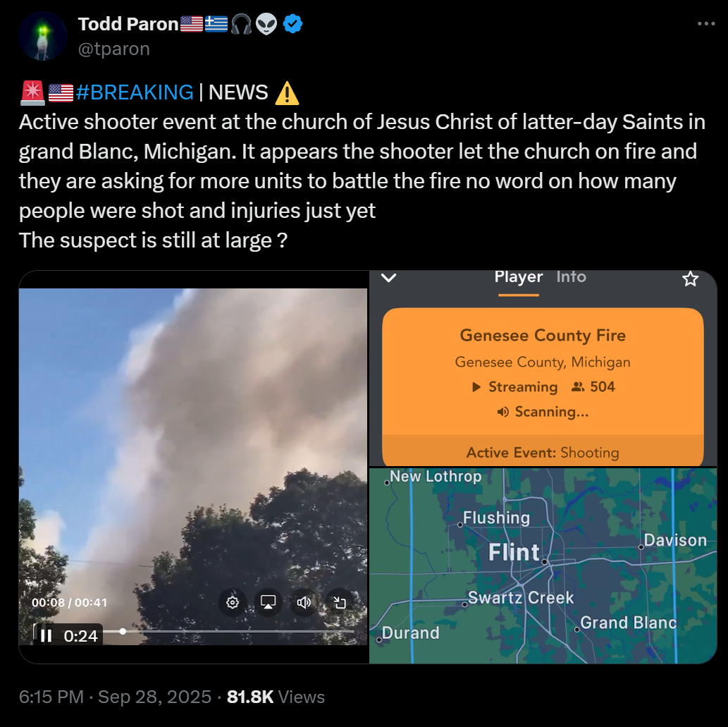Open the three-dot more options menu

[x=705, y=24]
